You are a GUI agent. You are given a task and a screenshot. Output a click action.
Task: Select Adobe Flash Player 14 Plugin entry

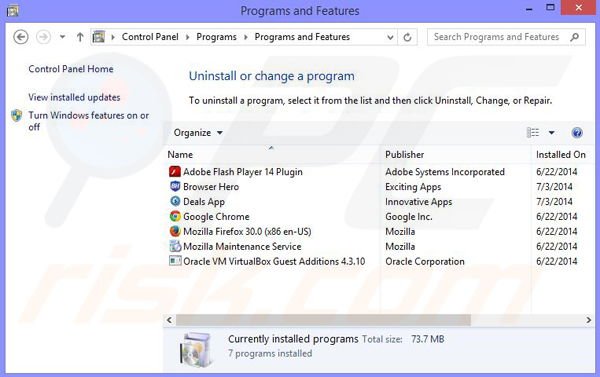coord(243,172)
